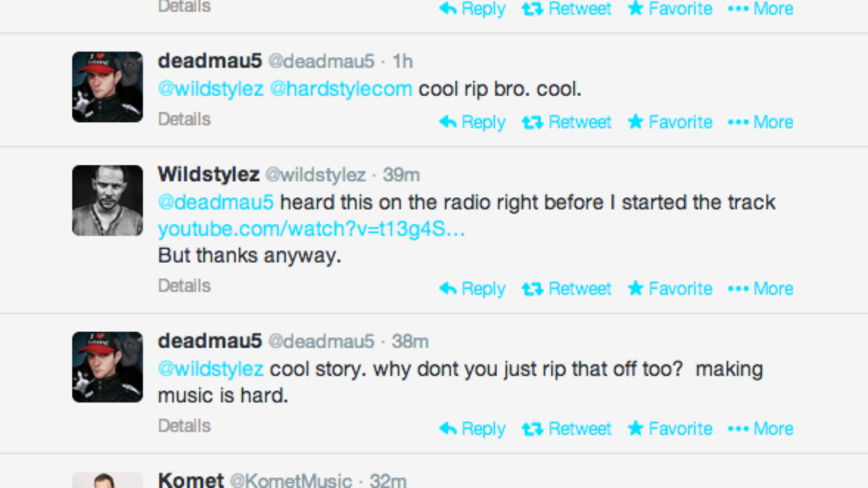
Task: Open the 39m timestamp on Wildstylez's tweet
Action: click(x=401, y=175)
